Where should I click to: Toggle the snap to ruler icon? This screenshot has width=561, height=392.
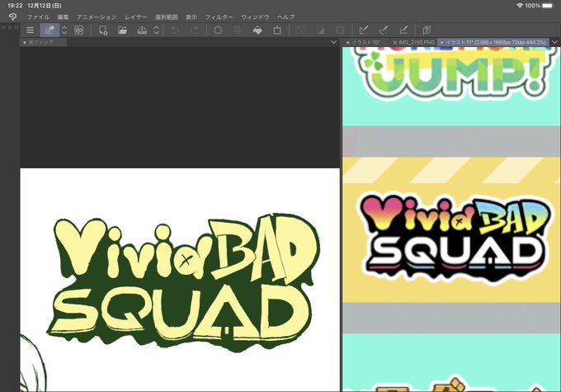click(364, 30)
